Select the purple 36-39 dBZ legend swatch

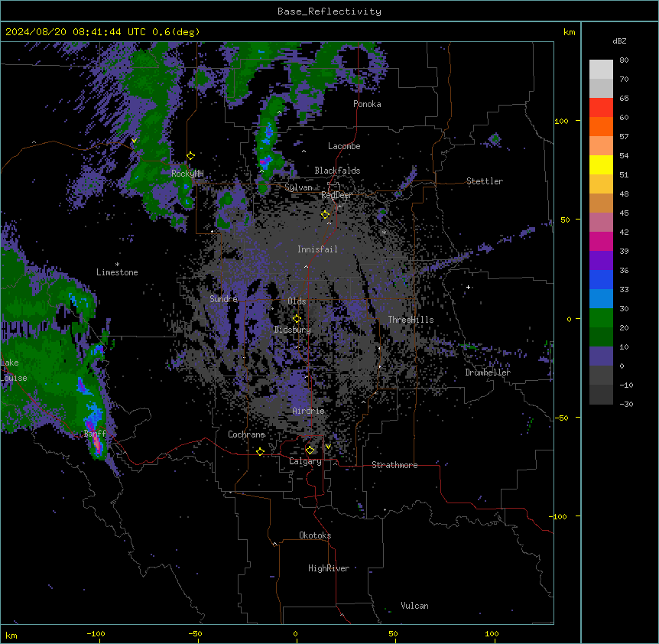[x=601, y=261]
